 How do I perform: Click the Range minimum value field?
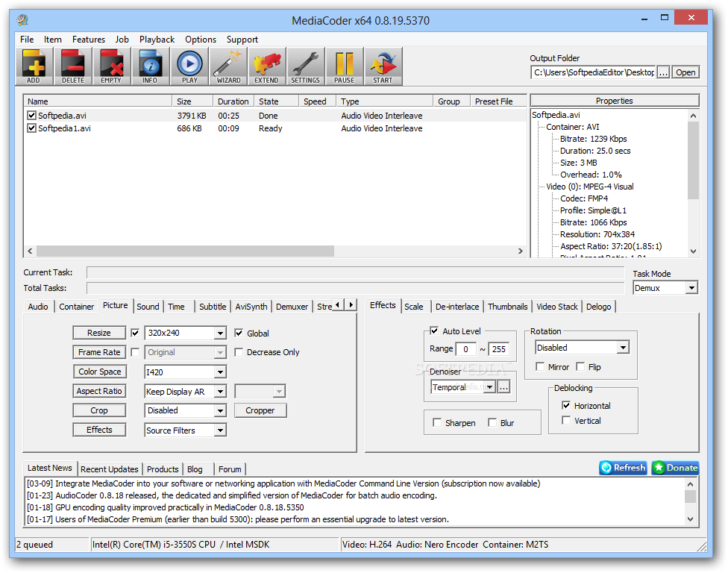(x=465, y=349)
